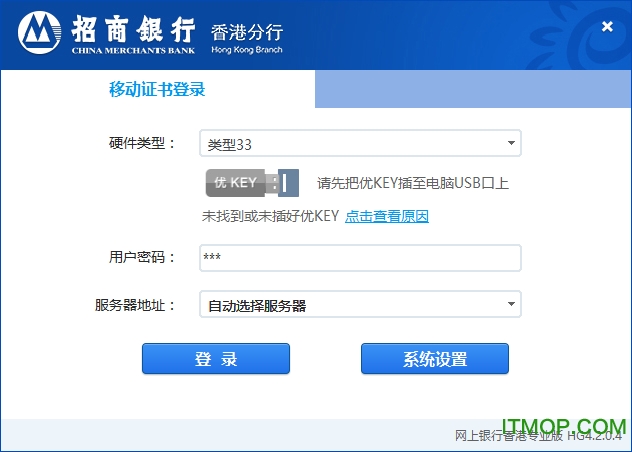Open 系统设置 system settings

435,359
